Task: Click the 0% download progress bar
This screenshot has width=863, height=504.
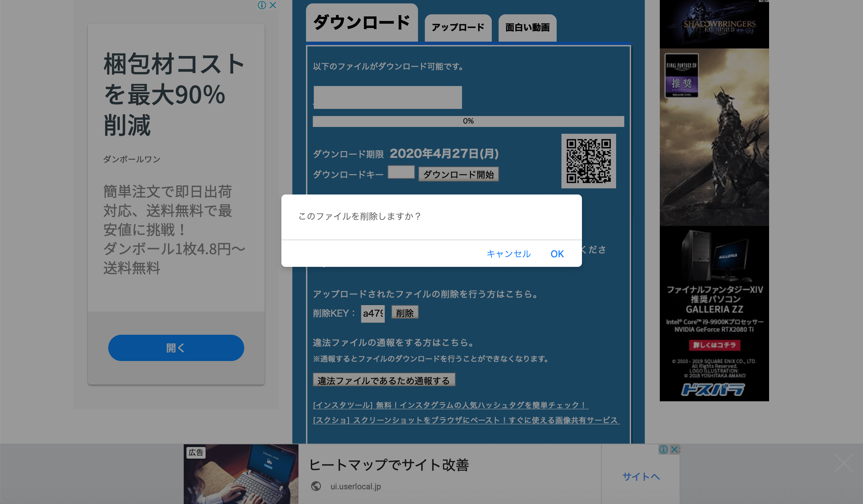Action: click(x=468, y=121)
